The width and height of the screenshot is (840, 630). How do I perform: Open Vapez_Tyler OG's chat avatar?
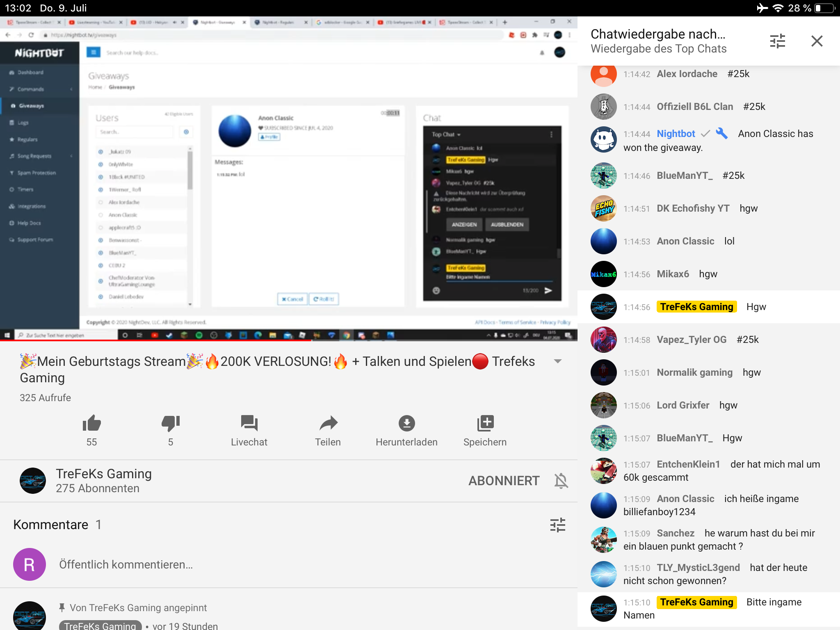pos(604,340)
